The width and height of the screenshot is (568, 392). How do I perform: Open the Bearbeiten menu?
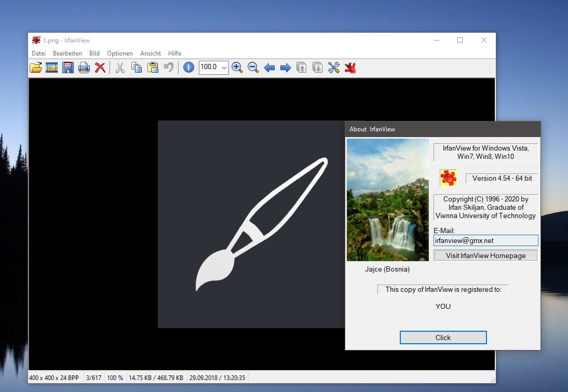(x=67, y=53)
